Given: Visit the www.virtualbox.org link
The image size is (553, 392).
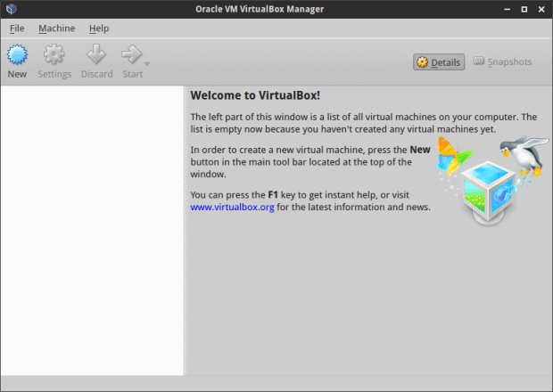Looking at the screenshot, I should point(232,207).
